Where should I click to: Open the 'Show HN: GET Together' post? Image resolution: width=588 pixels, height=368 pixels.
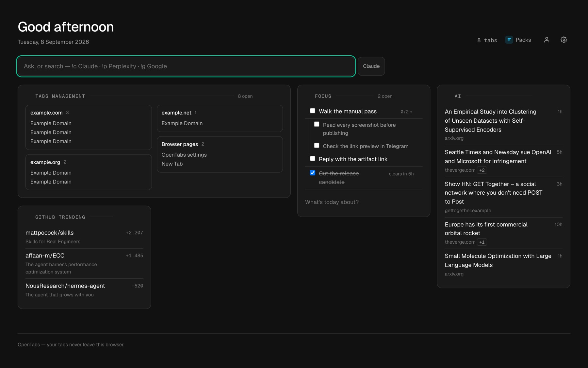[x=493, y=193]
